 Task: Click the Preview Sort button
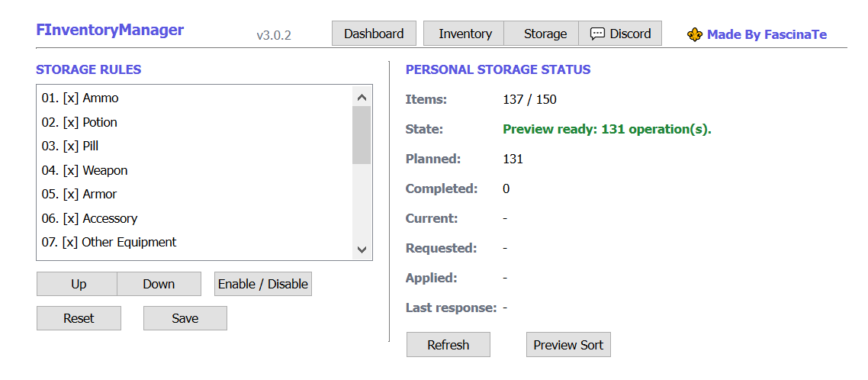(x=568, y=345)
